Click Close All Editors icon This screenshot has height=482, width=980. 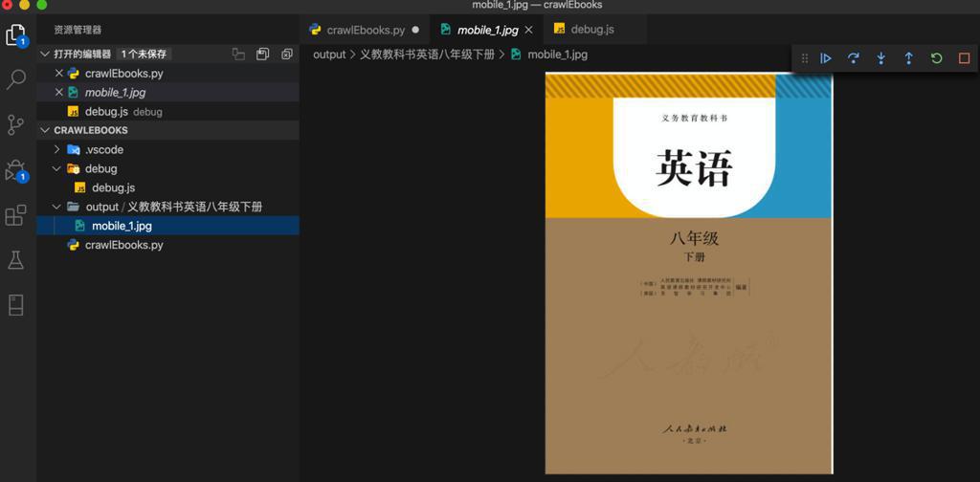287,55
